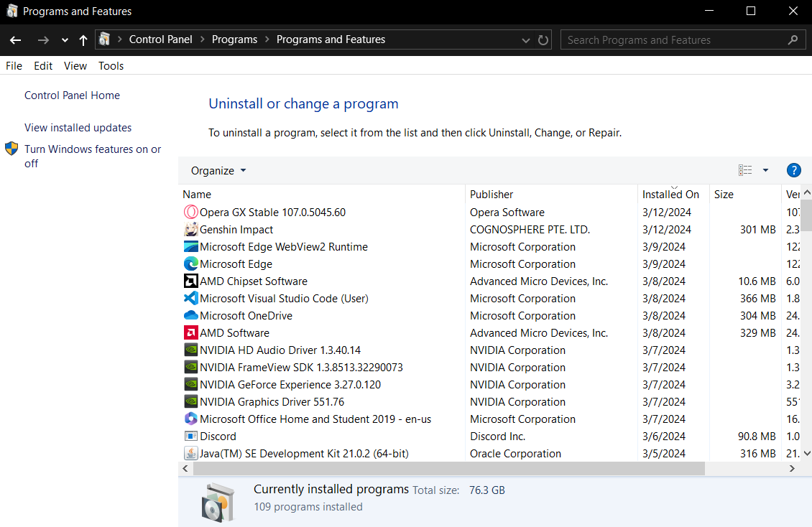Viewport: 812px width, 527px height.
Task: Expand the address bar previous locations dropdown
Action: (525, 39)
